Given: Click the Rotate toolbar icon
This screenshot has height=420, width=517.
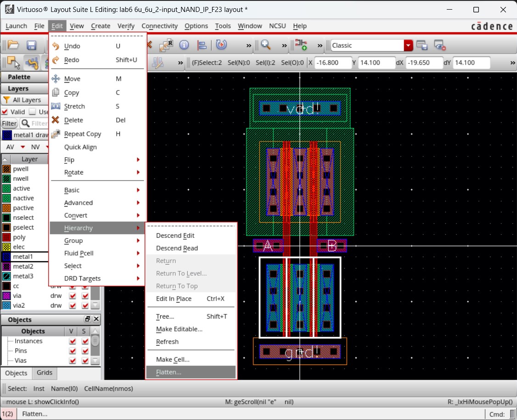Looking at the screenshot, I should tap(221, 45).
